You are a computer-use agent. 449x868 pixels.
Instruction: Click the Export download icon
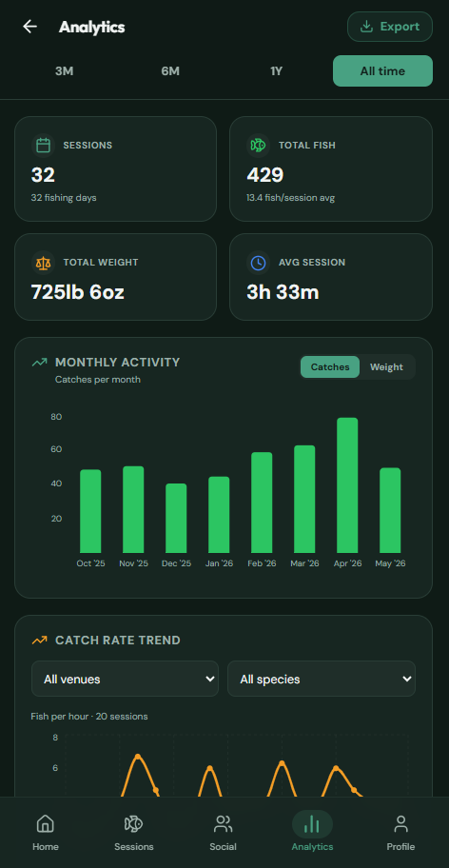tap(366, 27)
